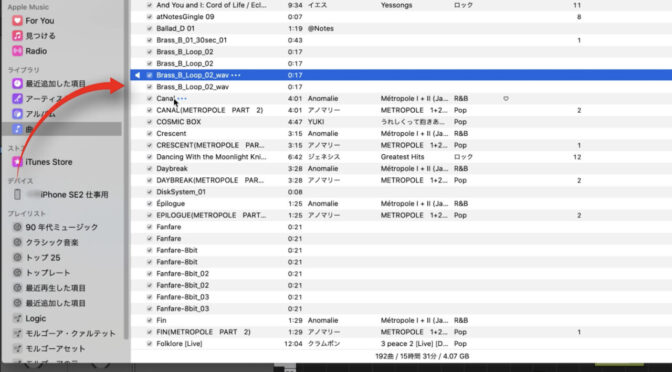Toggle the Crescent song checkbox
The height and width of the screenshot is (372, 672).
coord(149,134)
